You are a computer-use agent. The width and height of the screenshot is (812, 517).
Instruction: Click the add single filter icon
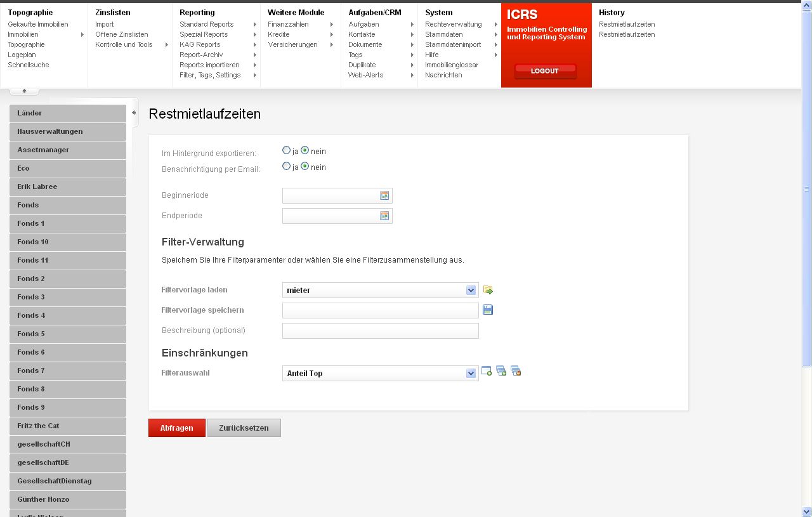[x=487, y=371]
